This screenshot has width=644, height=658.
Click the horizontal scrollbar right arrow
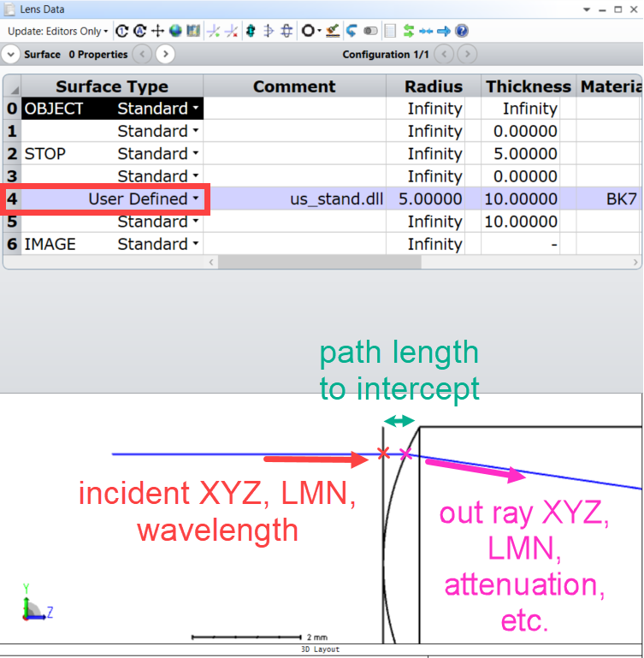pyautogui.click(x=635, y=263)
